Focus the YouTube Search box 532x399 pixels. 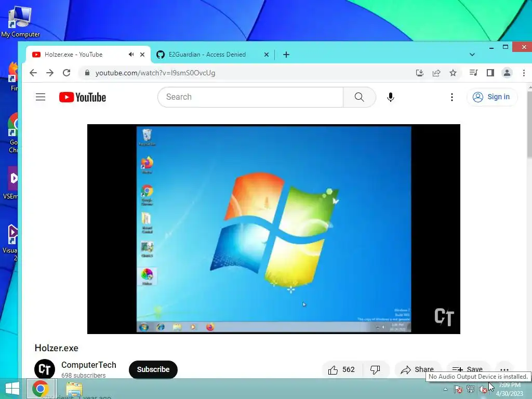(x=250, y=97)
